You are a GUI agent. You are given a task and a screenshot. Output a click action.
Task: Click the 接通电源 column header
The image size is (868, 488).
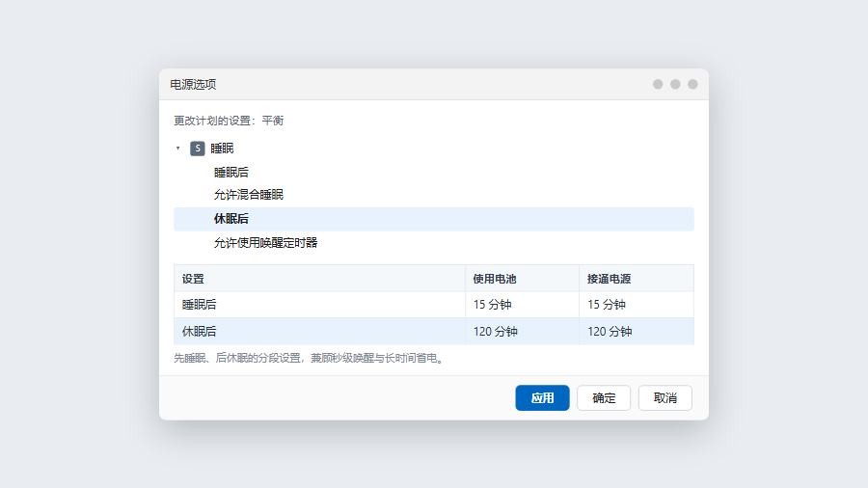click(x=637, y=279)
